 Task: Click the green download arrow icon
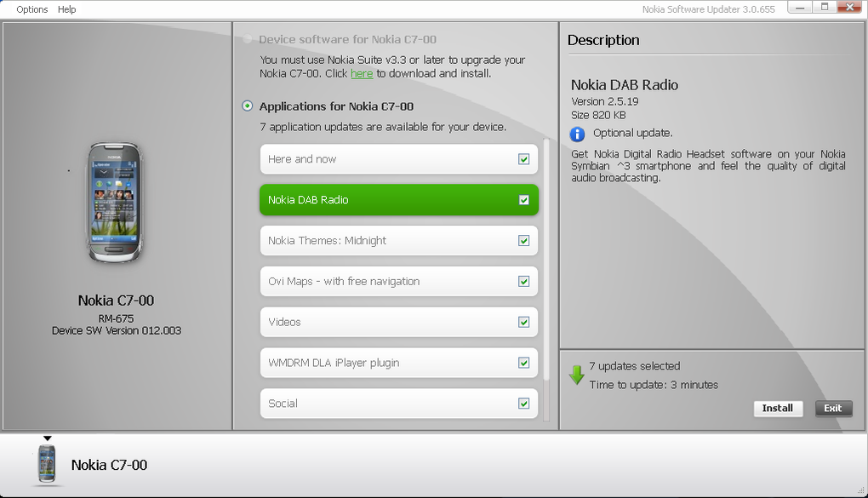pos(577,375)
